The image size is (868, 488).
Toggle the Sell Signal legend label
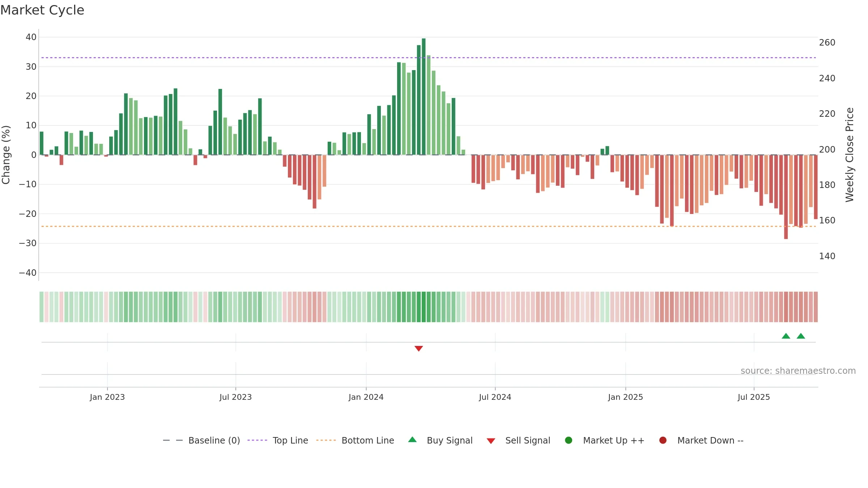pos(528,440)
